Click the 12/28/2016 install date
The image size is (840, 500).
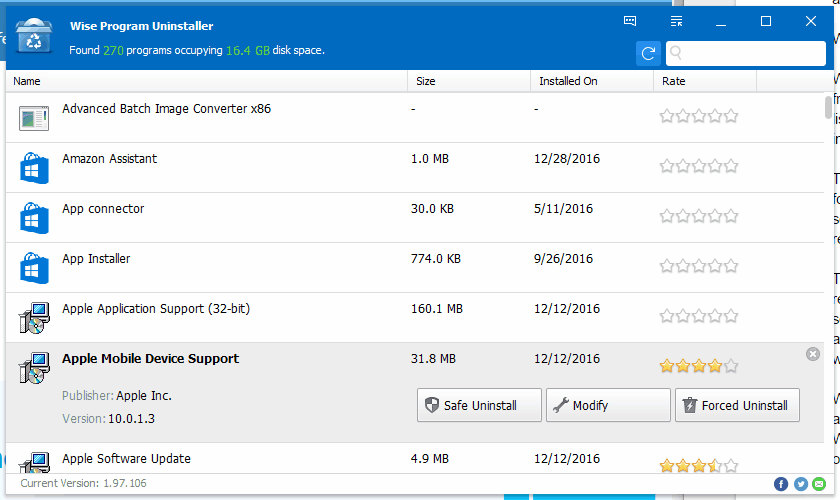click(x=567, y=159)
